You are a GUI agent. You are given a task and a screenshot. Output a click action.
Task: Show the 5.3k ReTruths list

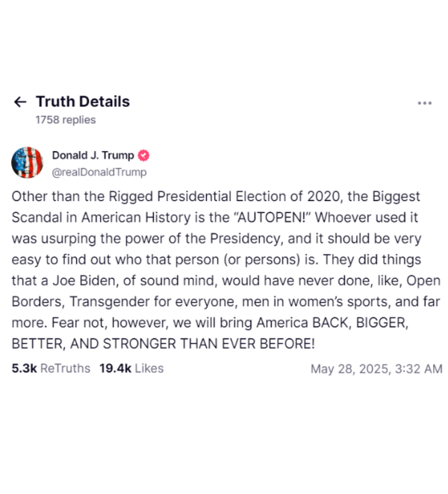(x=51, y=368)
